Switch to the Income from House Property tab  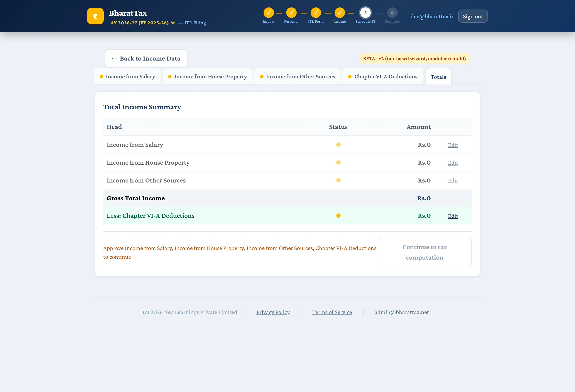(207, 76)
